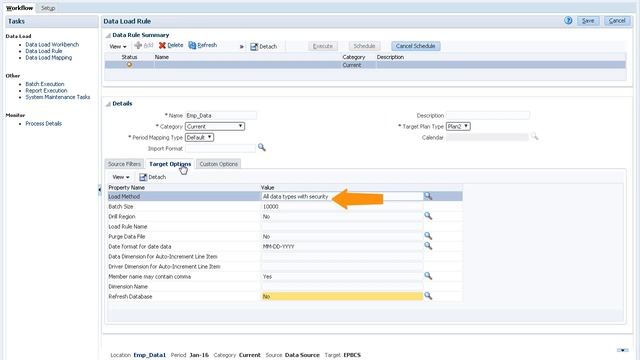Image resolution: width=640 pixels, height=360 pixels.
Task: Open the Source Filters tab
Action: pos(124,164)
